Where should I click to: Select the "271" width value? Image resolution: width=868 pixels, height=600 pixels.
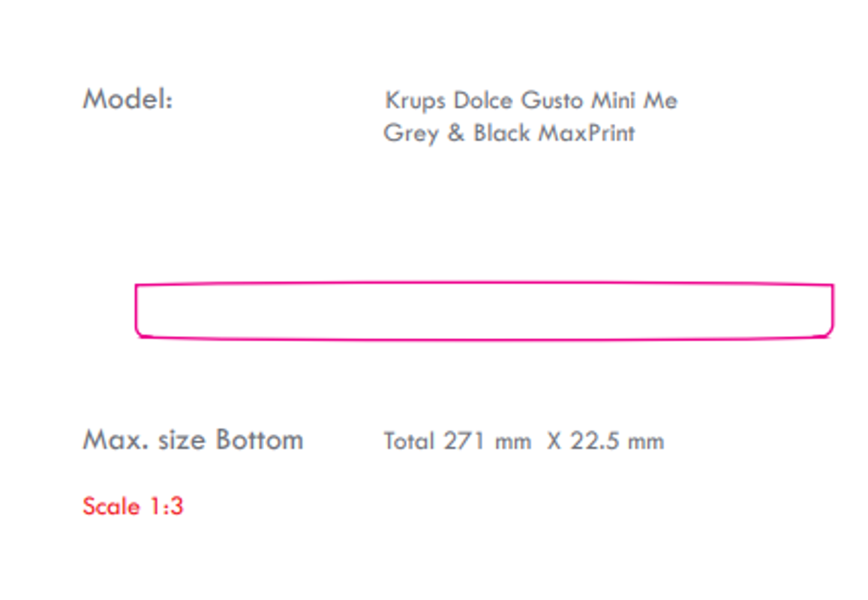click(464, 441)
